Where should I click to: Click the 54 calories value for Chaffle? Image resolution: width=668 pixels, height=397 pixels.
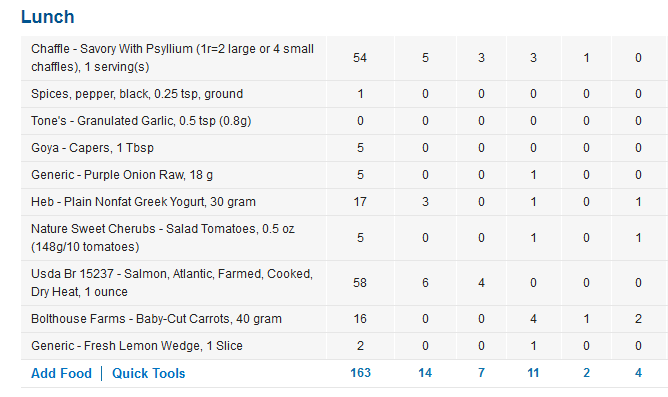pos(360,58)
